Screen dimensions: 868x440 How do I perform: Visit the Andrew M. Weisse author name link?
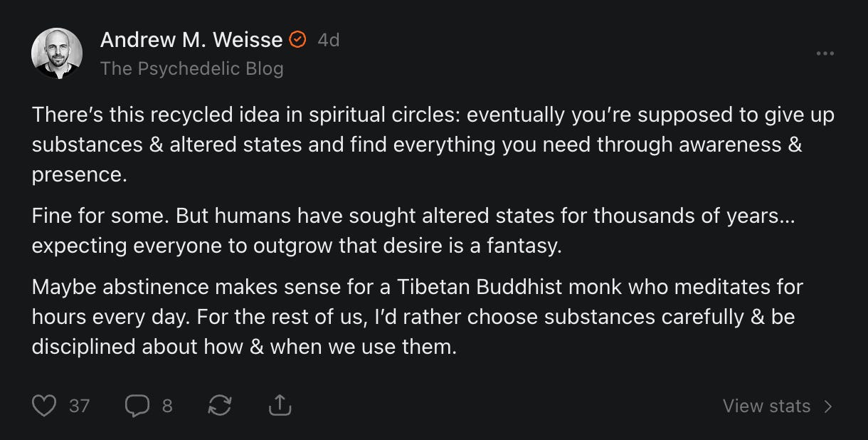pyautogui.click(x=191, y=40)
